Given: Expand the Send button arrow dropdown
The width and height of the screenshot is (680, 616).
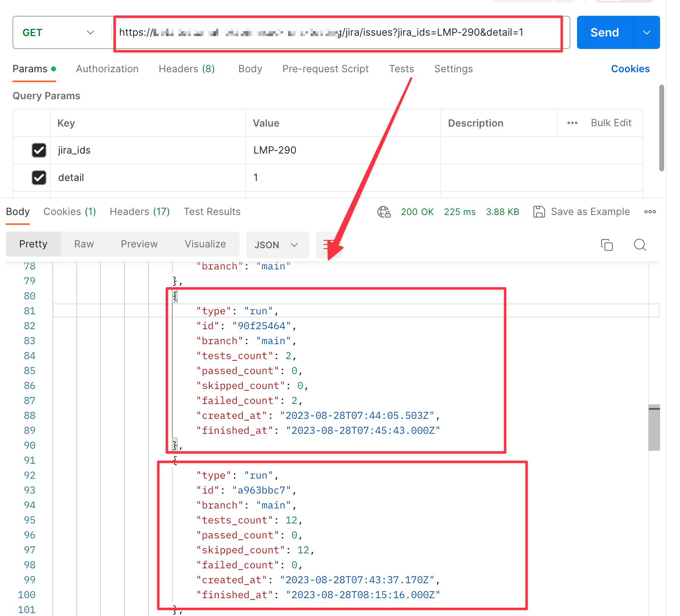Looking at the screenshot, I should coord(646,32).
